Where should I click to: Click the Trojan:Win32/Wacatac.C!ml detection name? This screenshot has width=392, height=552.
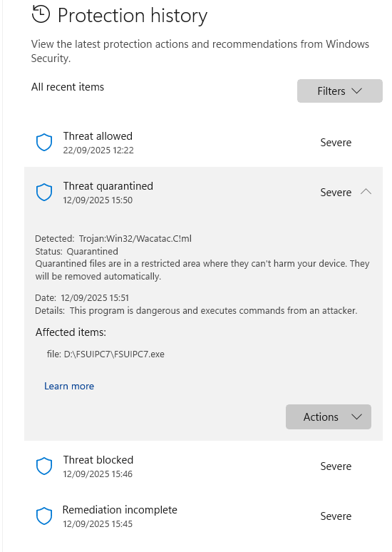[135, 239]
